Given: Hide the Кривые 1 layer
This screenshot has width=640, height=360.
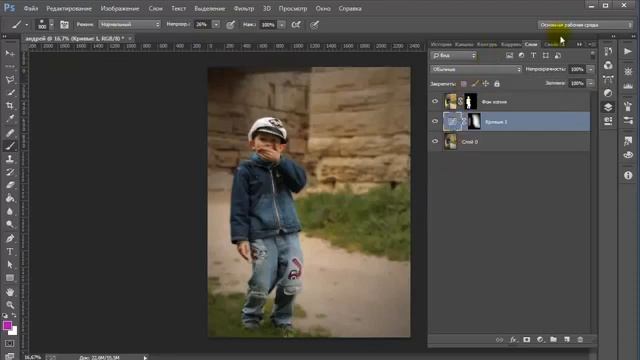Looking at the screenshot, I should (435, 121).
